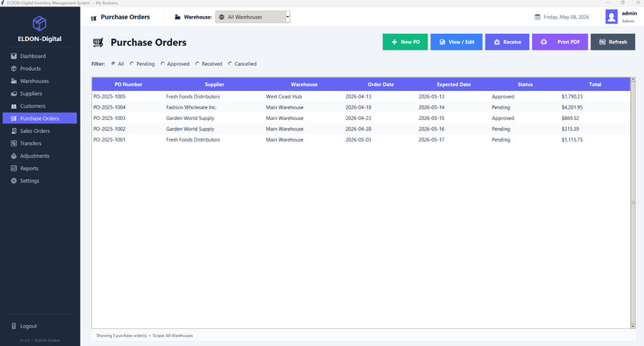Screen dimensions: 644x346
Task: Click the Sales Orders receipt icon
Action: click(14, 131)
